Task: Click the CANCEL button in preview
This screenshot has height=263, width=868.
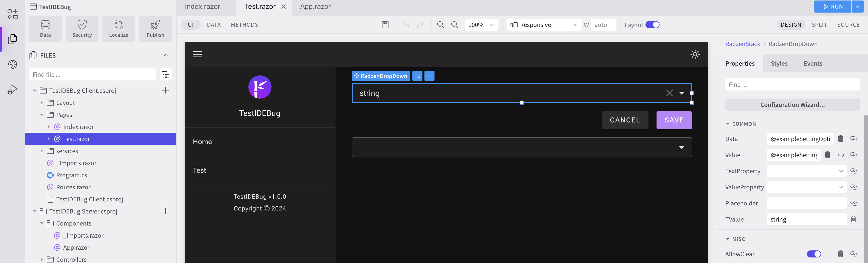Action: [625, 120]
